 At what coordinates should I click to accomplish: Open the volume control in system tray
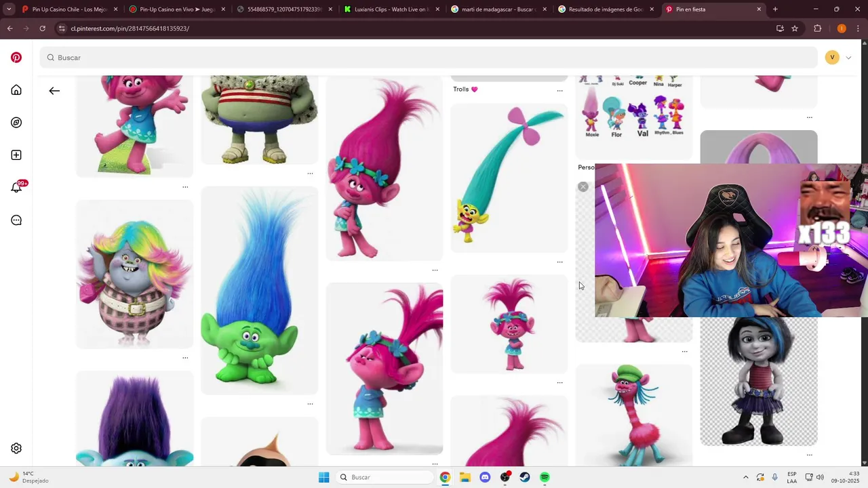[x=820, y=477]
